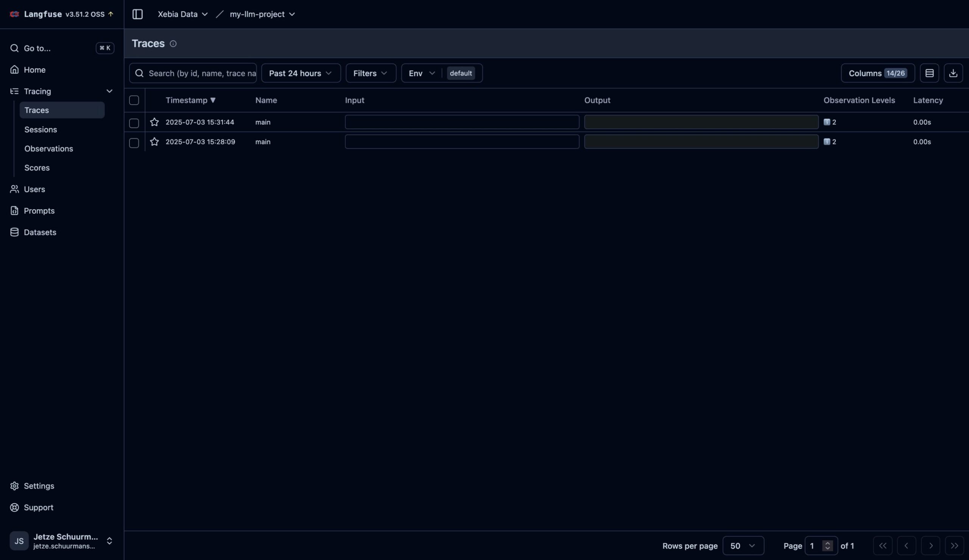The width and height of the screenshot is (969, 560).
Task: Collapse the Tracing section chevron
Action: tap(109, 91)
